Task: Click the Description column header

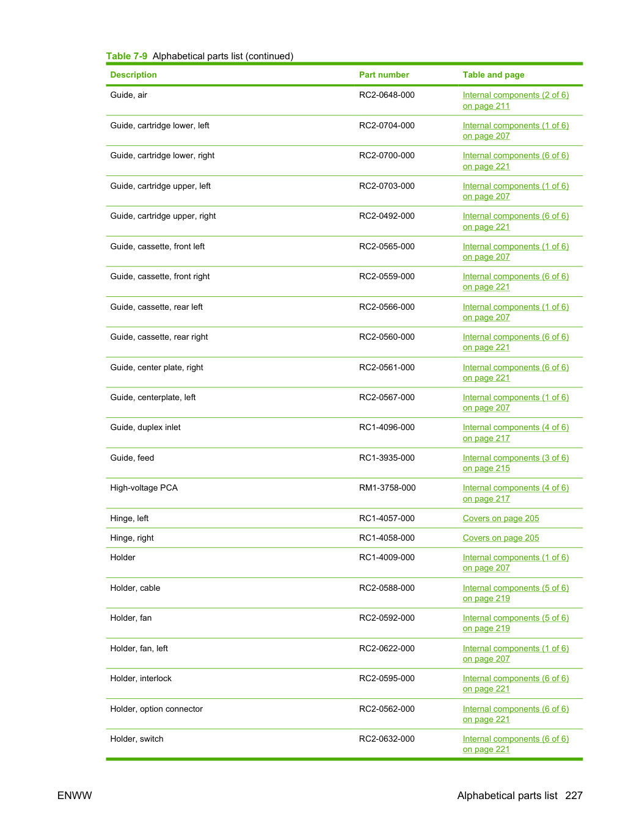Action: pos(133,75)
